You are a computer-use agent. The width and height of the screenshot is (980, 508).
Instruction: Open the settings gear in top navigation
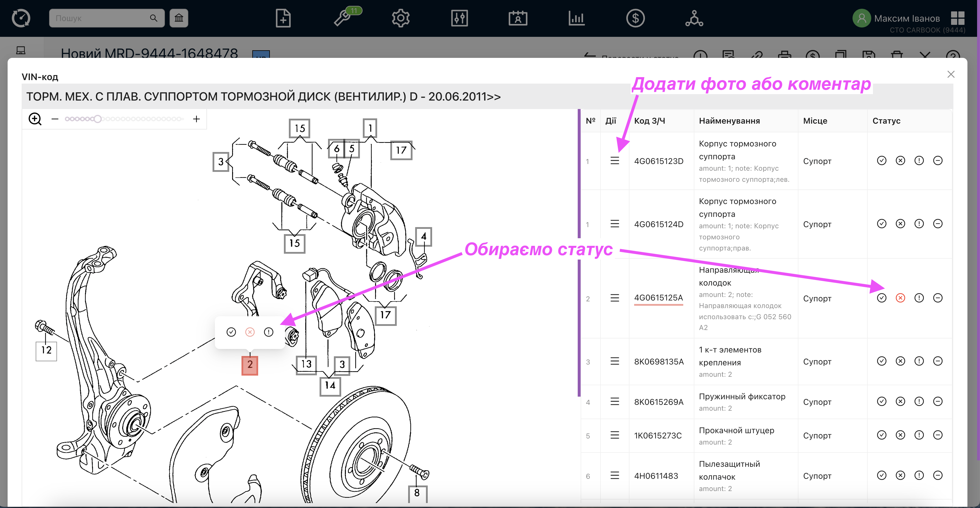pos(401,18)
